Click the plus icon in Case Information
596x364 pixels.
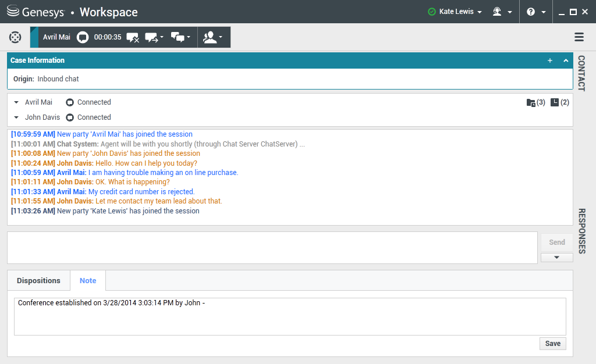click(x=550, y=60)
